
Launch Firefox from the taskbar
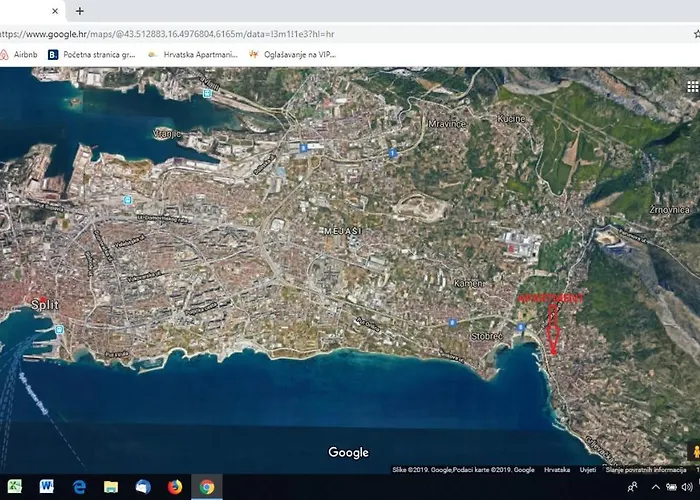175,486
